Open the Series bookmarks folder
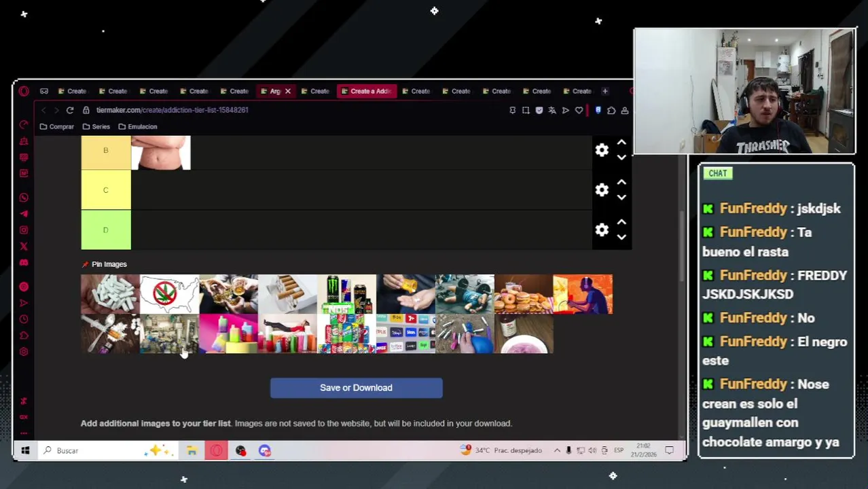Screen dimensions: 868x489 [96, 126]
